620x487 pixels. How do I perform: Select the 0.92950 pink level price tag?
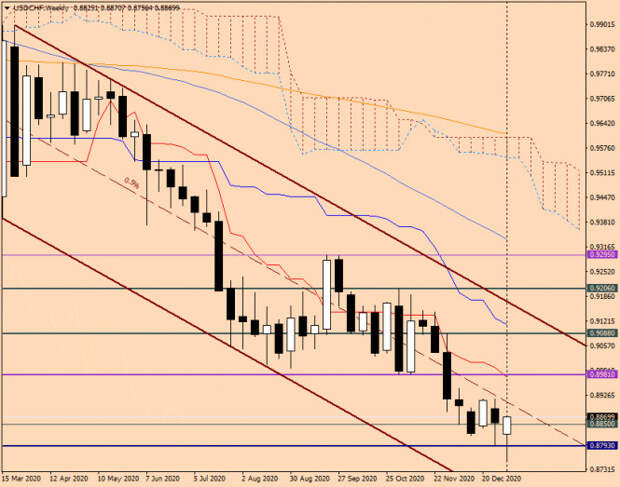603,255
